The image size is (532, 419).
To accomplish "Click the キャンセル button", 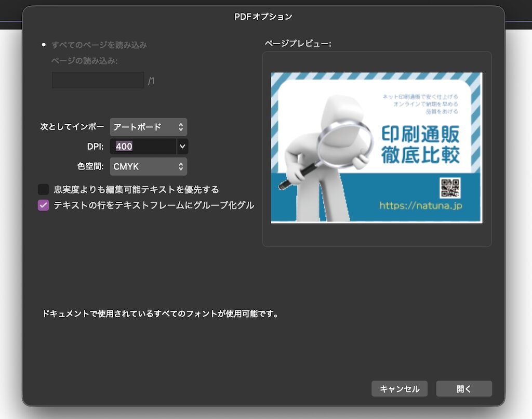I will point(399,388).
